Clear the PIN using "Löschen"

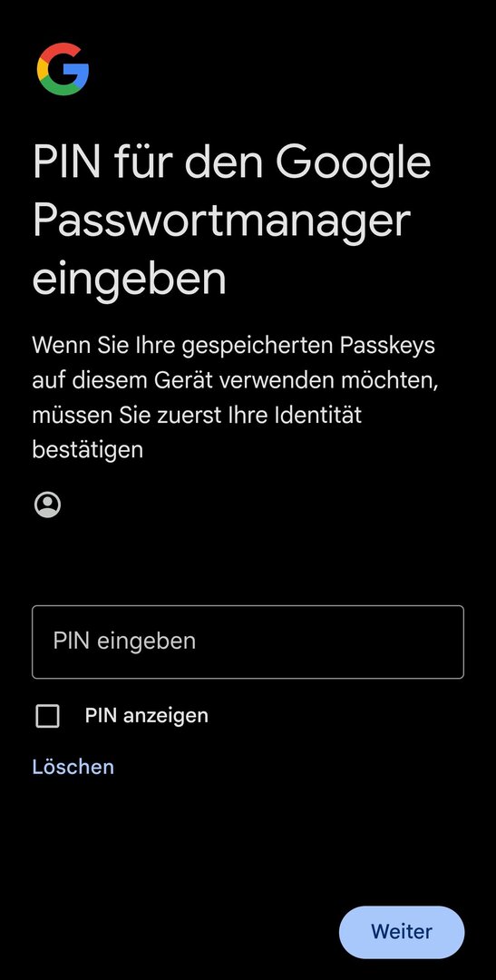[x=73, y=767]
